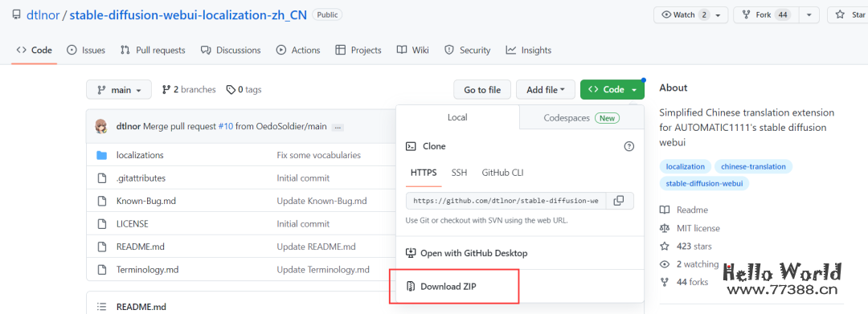
Task: Click the repository book icon
Action: pos(17,15)
